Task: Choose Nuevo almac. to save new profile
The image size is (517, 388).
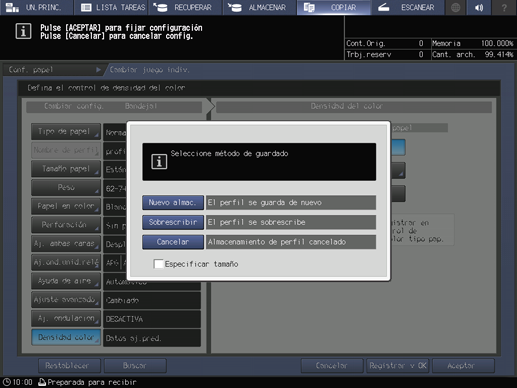Action: click(173, 202)
